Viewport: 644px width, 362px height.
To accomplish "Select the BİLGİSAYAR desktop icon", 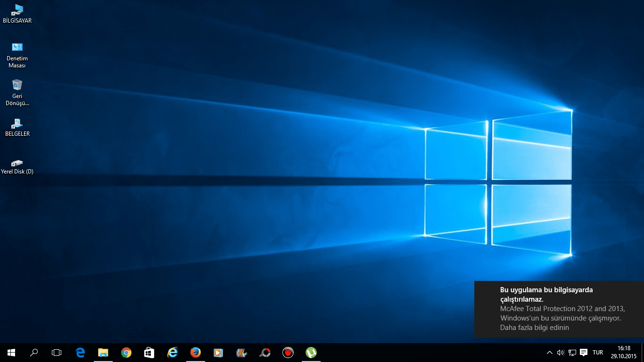I will (17, 14).
